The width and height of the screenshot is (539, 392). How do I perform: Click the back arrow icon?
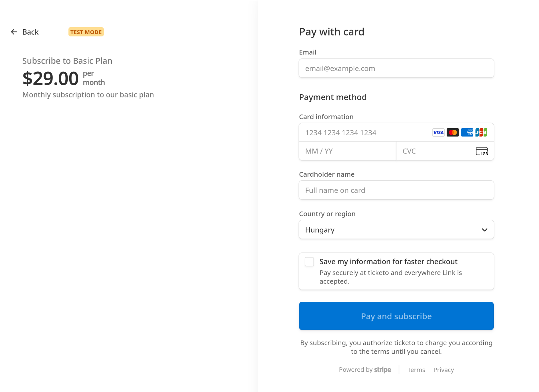click(x=14, y=32)
